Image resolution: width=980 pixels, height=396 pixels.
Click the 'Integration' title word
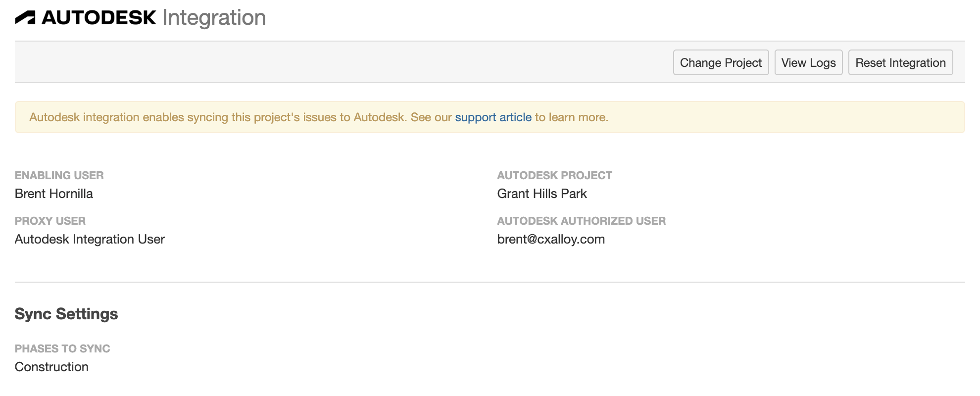tap(214, 18)
